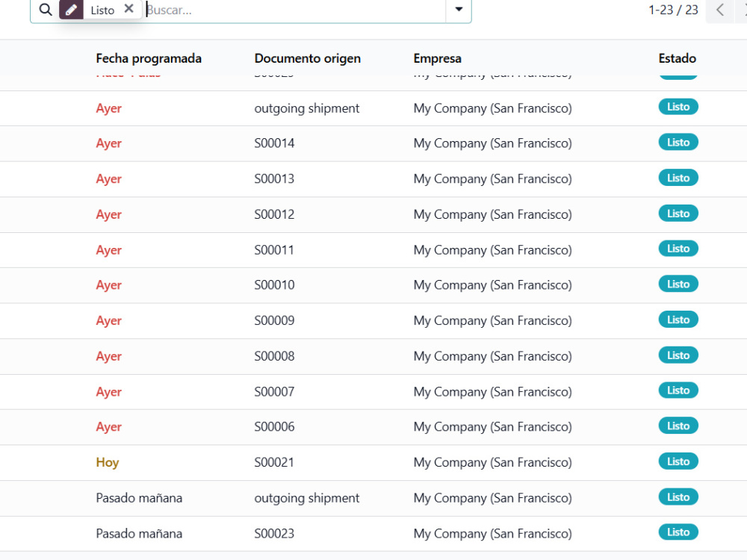The width and height of the screenshot is (747, 560).
Task: Sort by Empresa column header
Action: click(x=437, y=58)
